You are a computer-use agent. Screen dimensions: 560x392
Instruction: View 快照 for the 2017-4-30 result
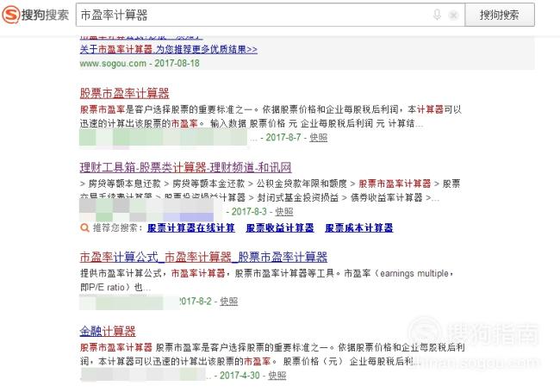(x=277, y=376)
